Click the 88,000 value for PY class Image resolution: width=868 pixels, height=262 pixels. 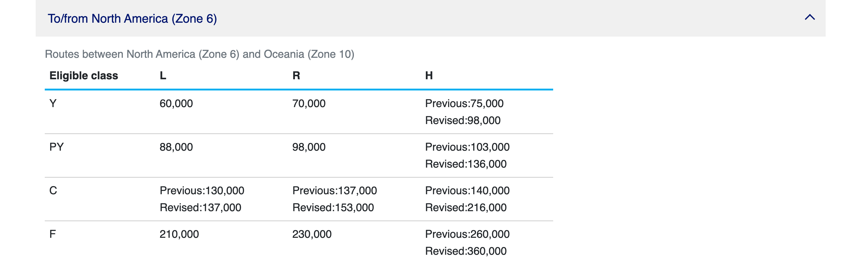click(176, 147)
